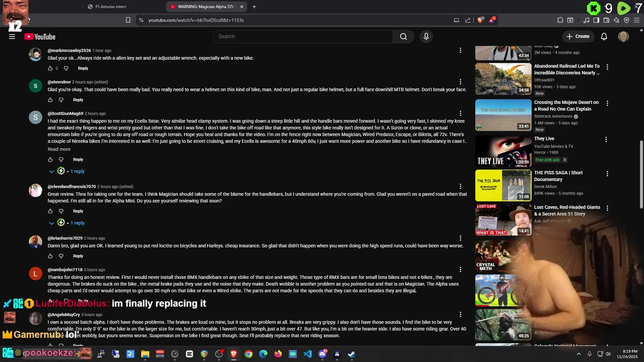Viewport: 644px width, 362px height.
Task: Open options menu for @stevndnvr's comment
Action: (x=460, y=81)
